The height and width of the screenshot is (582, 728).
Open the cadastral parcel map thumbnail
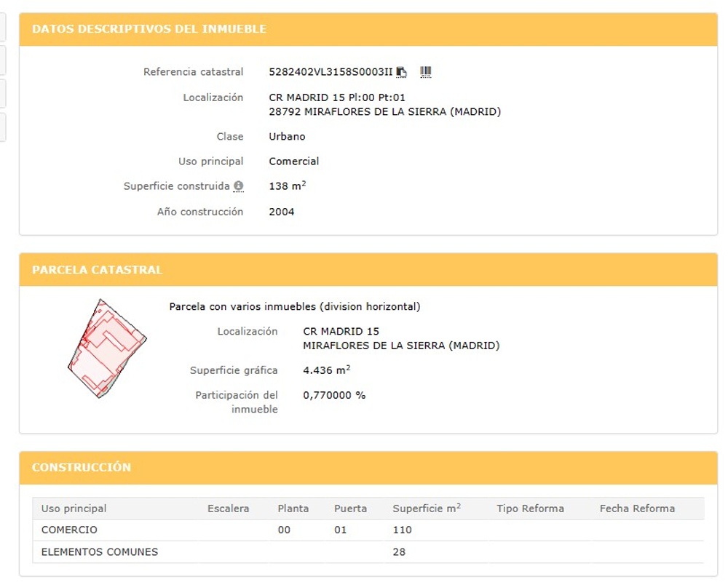pyautogui.click(x=107, y=348)
